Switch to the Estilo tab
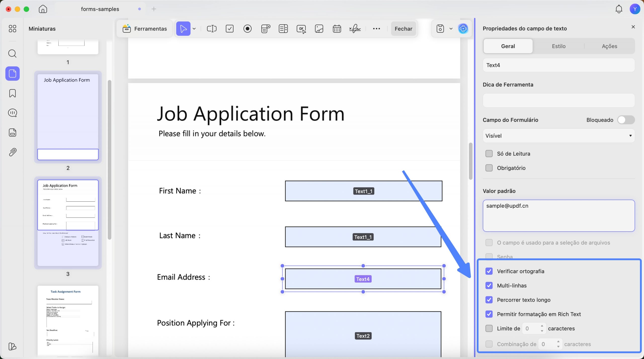 click(x=558, y=46)
